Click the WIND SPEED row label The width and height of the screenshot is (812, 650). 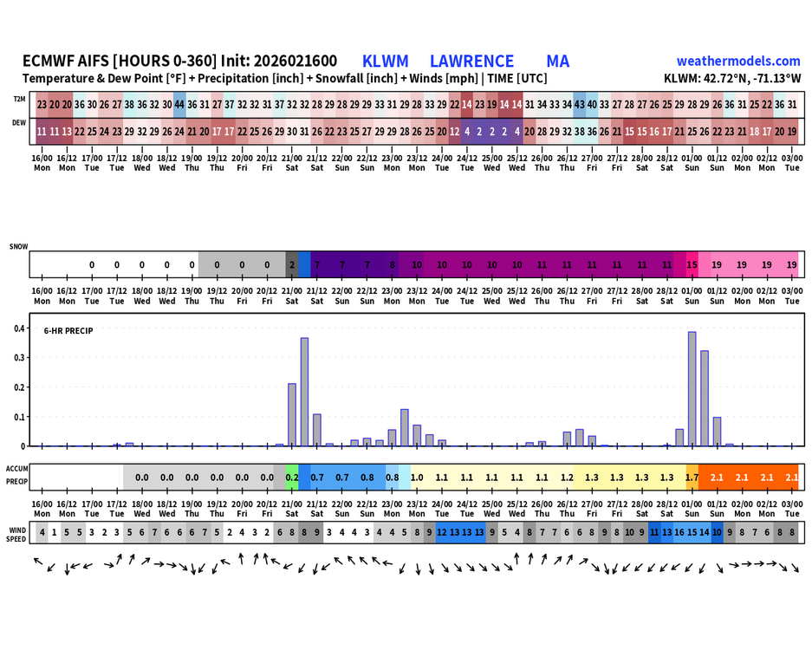click(18, 532)
